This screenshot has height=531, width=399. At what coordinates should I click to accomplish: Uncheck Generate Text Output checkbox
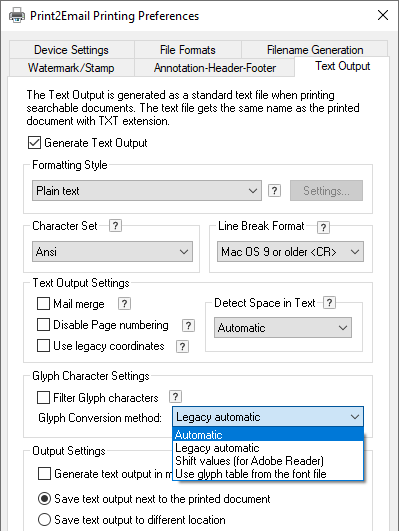coord(34,143)
